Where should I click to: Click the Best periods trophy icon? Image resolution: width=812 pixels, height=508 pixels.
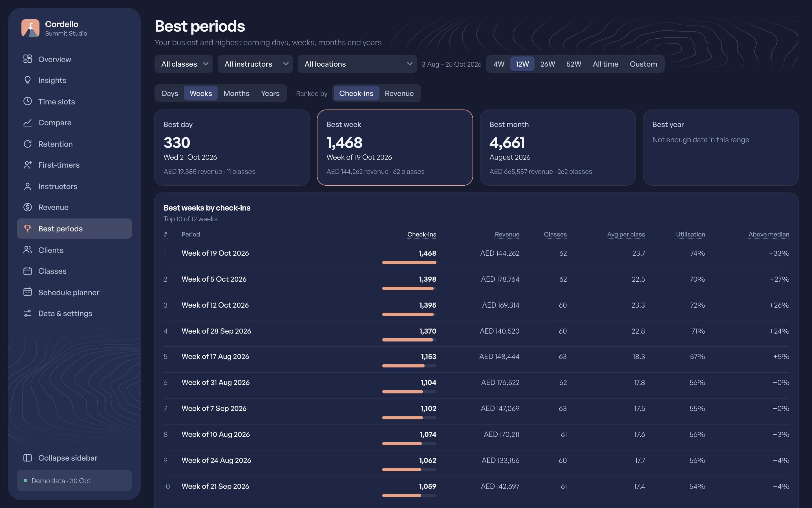click(x=28, y=229)
